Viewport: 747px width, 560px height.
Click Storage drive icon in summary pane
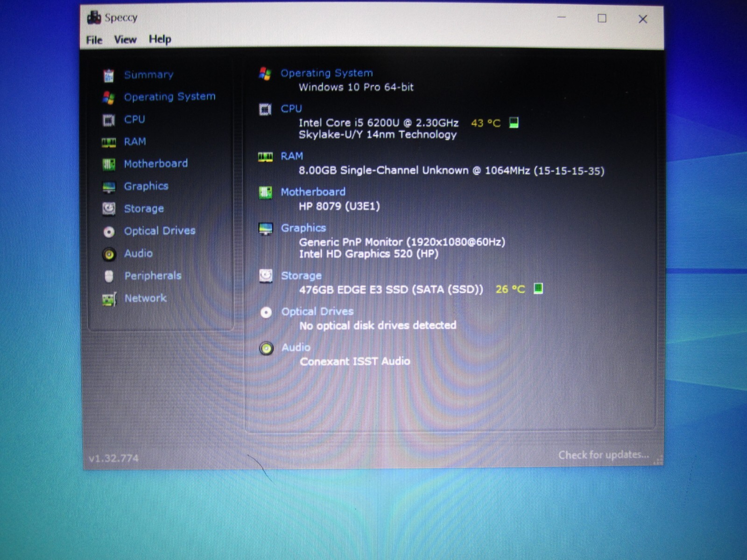pyautogui.click(x=266, y=276)
